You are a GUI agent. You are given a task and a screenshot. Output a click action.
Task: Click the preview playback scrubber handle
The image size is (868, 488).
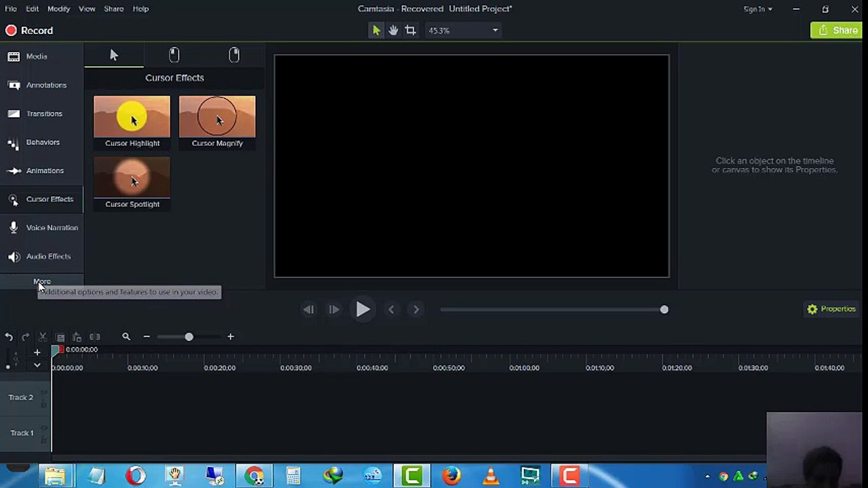click(x=664, y=310)
